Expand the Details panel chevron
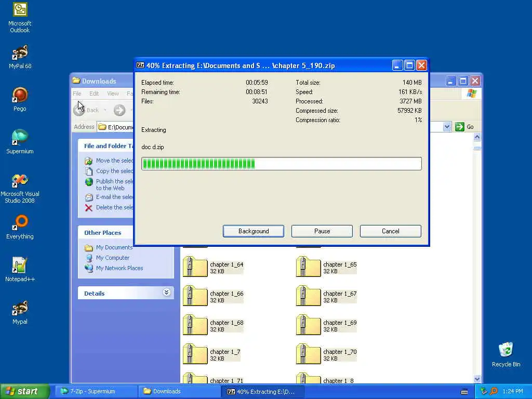Screen dimensions: 532x399 click(166, 292)
